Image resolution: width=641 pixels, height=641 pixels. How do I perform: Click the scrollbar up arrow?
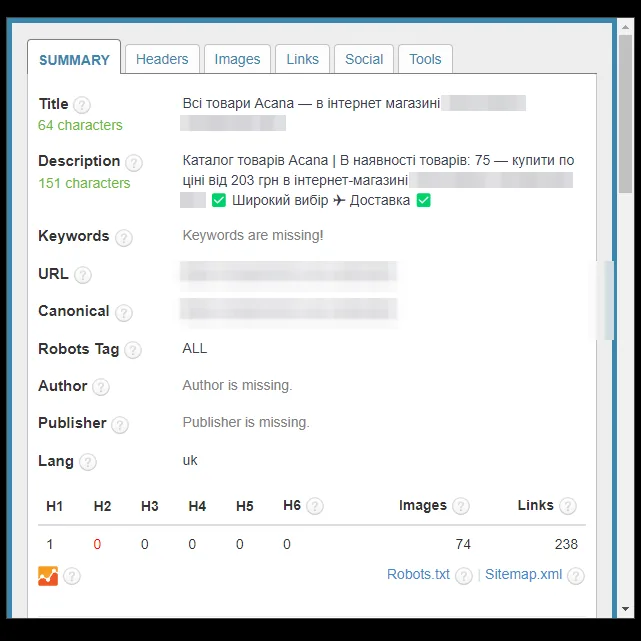[625, 27]
